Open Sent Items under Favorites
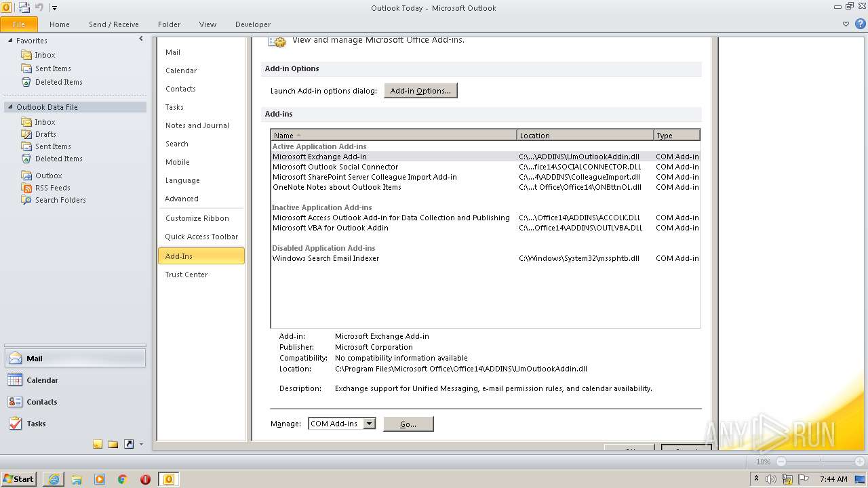The width and height of the screenshot is (868, 488). pos(53,68)
